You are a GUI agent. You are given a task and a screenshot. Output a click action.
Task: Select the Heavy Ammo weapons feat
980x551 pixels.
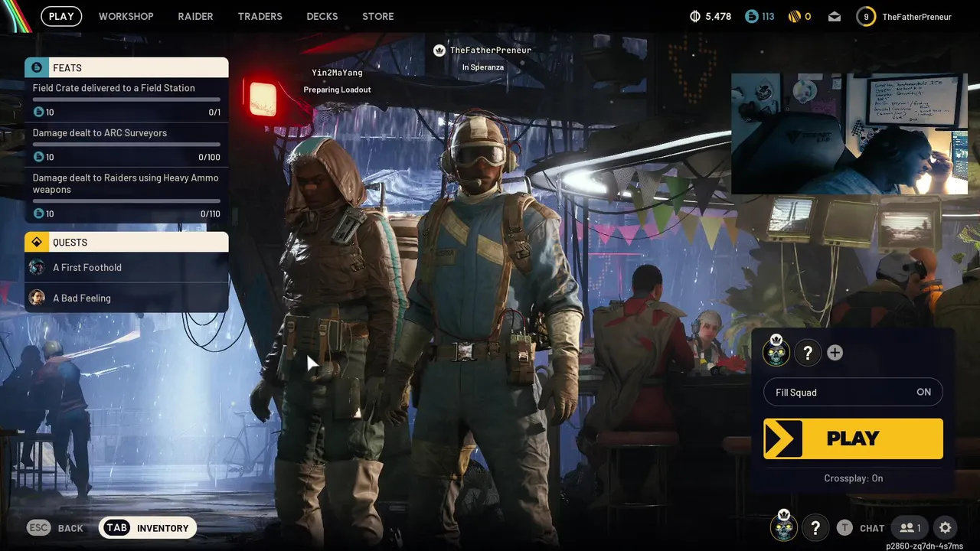(126, 195)
